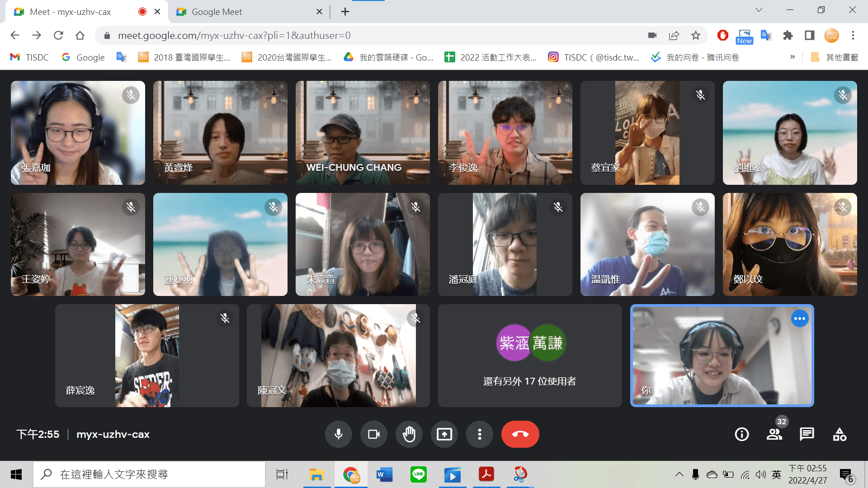The height and width of the screenshot is (488, 868).
Task: Open more options three-dot menu in call bar
Action: tap(479, 434)
